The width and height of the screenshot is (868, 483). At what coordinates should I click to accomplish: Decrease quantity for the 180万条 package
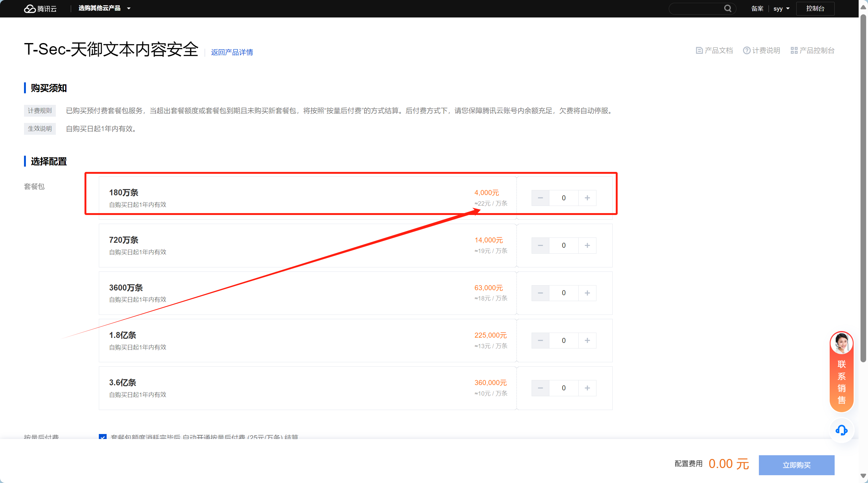pos(541,198)
